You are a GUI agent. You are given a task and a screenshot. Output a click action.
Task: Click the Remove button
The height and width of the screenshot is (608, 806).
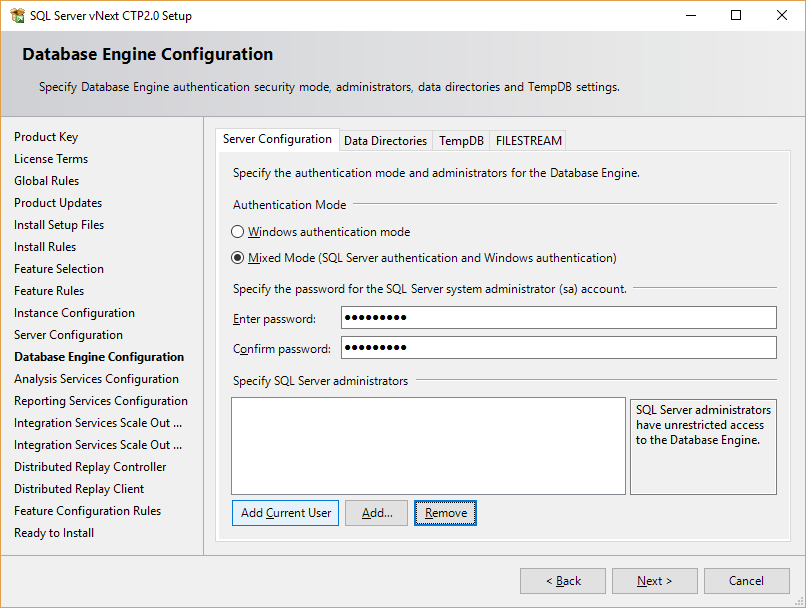click(x=446, y=513)
